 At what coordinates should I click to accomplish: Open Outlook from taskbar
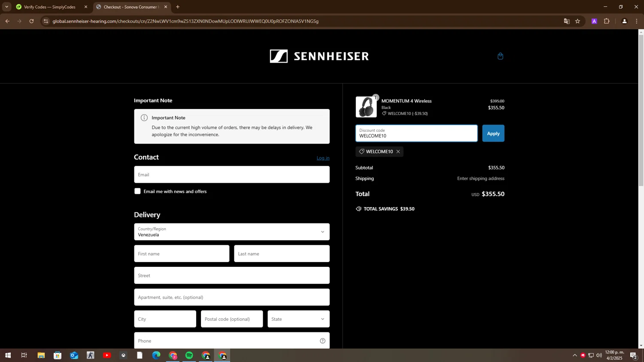[74, 355]
